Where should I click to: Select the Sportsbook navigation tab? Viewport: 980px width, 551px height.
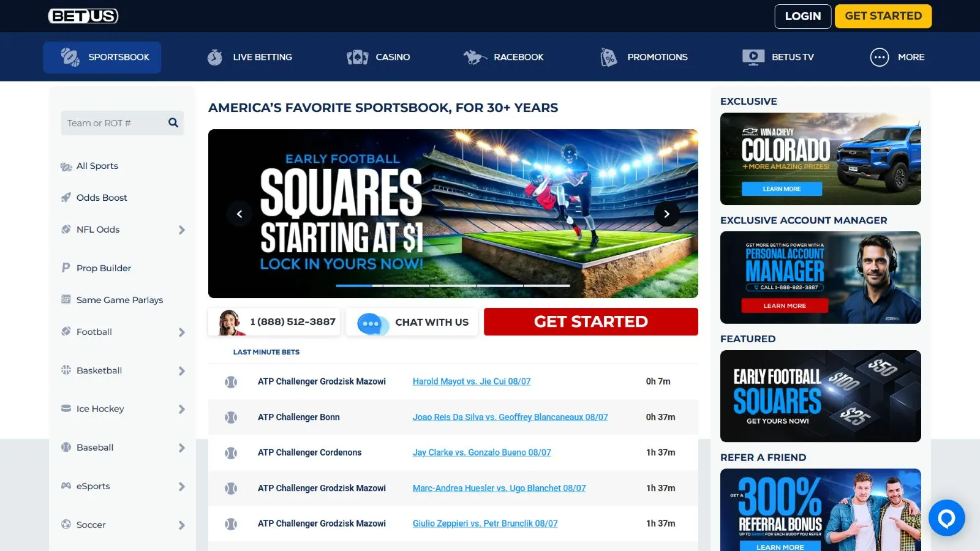102,57
